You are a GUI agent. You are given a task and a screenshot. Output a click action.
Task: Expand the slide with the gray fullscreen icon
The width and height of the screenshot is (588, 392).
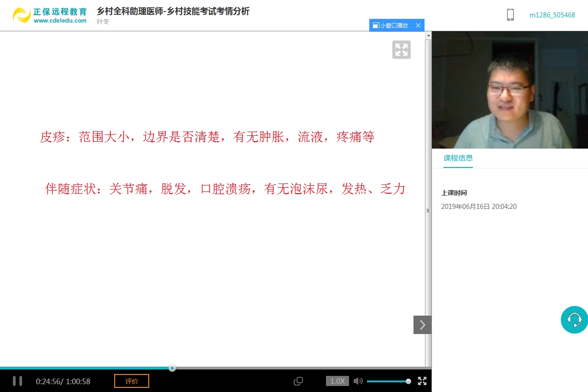tap(401, 50)
